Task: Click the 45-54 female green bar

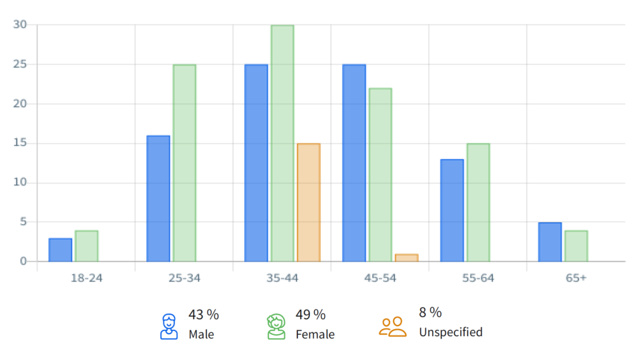Action: pyautogui.click(x=380, y=175)
